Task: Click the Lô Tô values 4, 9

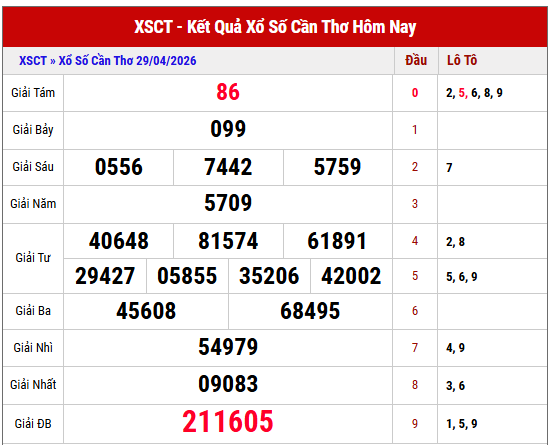Action: tap(455, 348)
